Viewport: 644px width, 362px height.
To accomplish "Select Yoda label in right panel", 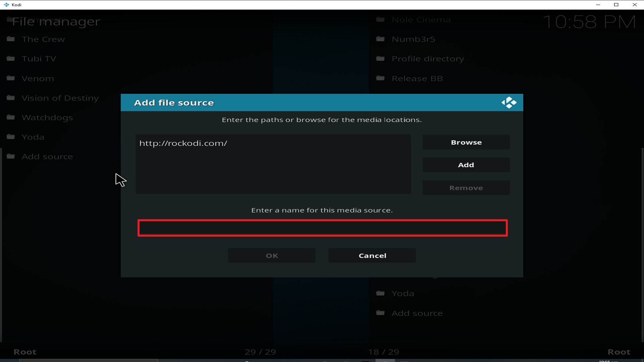I will click(403, 294).
